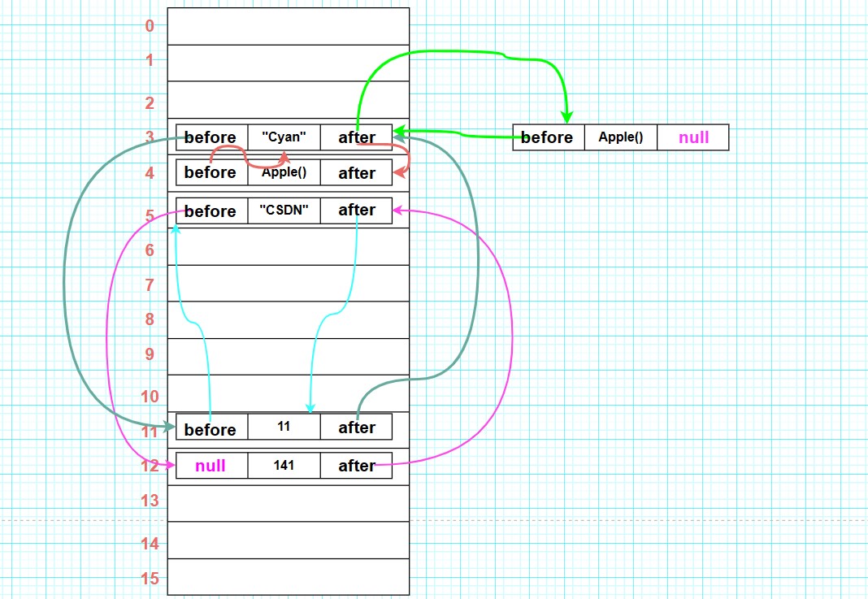Viewport: 868px width, 599px height.
Task: Click the after cell next to 141
Action: coord(356,465)
